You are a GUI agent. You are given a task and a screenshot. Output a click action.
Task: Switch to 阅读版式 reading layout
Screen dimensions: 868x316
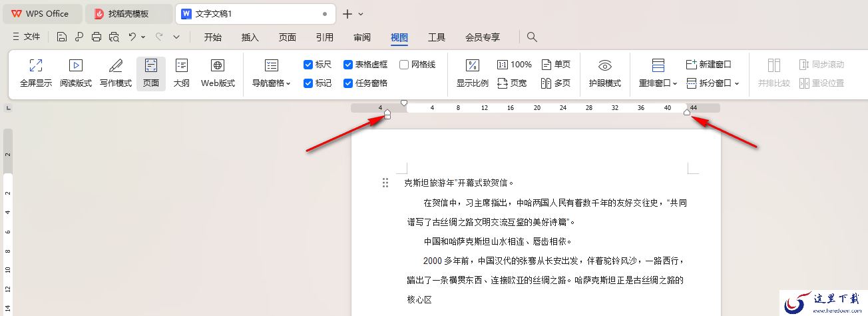coord(76,73)
